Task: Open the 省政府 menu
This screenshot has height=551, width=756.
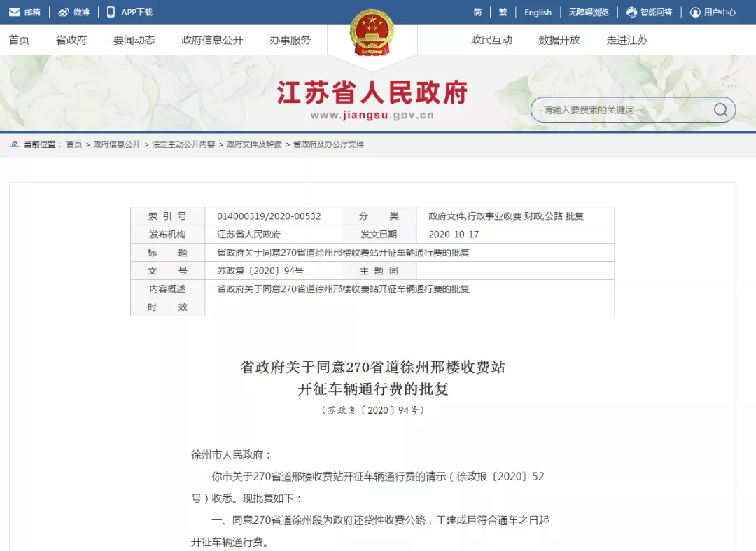Action: pos(71,40)
